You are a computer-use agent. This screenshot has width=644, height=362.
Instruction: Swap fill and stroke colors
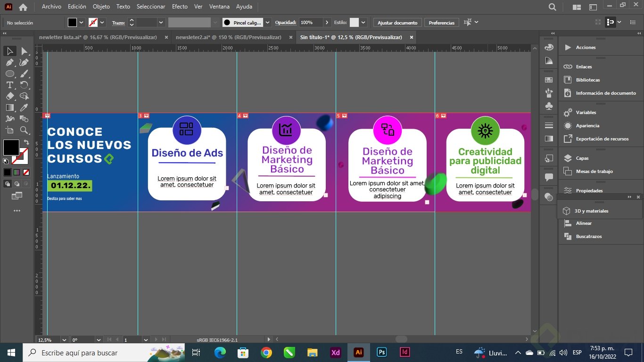[x=26, y=142]
